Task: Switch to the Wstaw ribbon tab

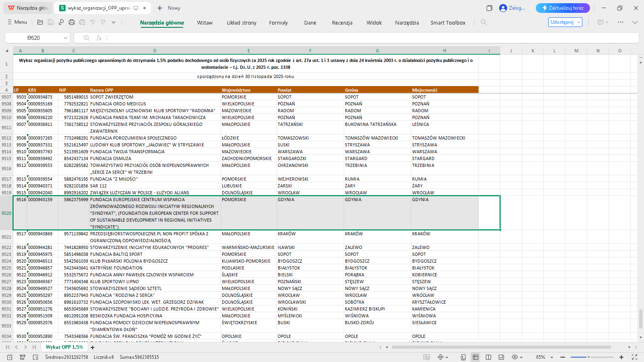Action: (204, 23)
